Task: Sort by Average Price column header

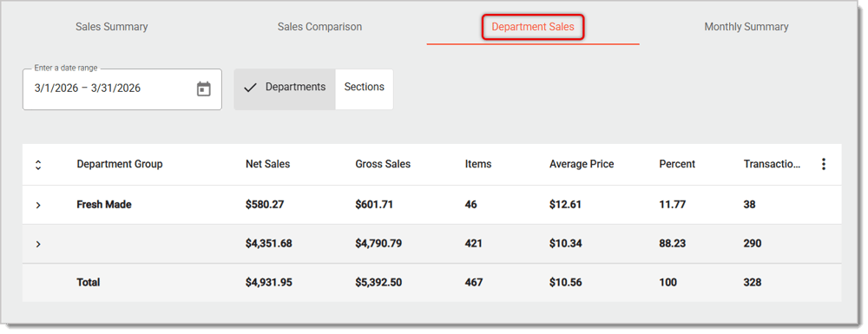Action: [582, 164]
